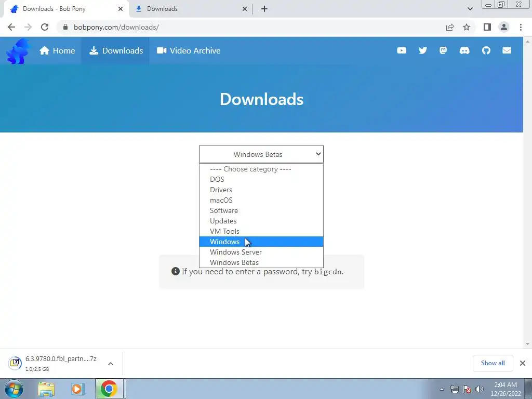This screenshot has width=532, height=399.
Task: Bookmark the page with the star icon
Action: coord(467,27)
